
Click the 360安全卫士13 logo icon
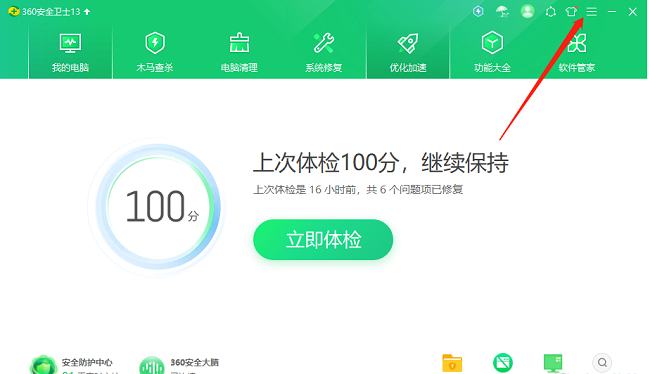click(x=14, y=12)
